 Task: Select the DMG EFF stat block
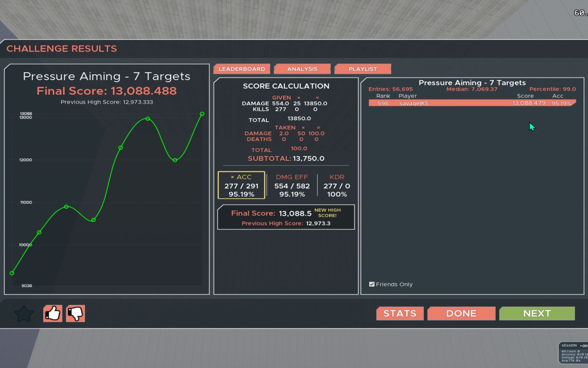point(292,186)
